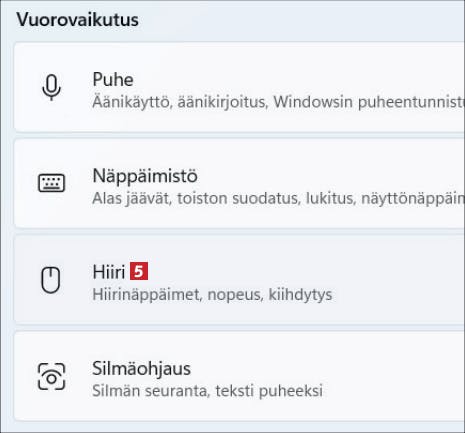
Task: Open Silmäohjaus via its title
Action: point(141,369)
